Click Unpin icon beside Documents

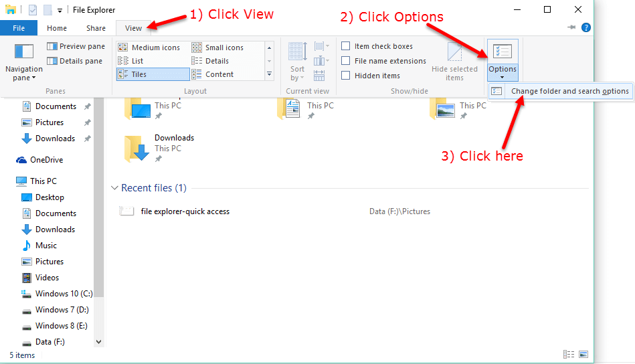pos(87,106)
